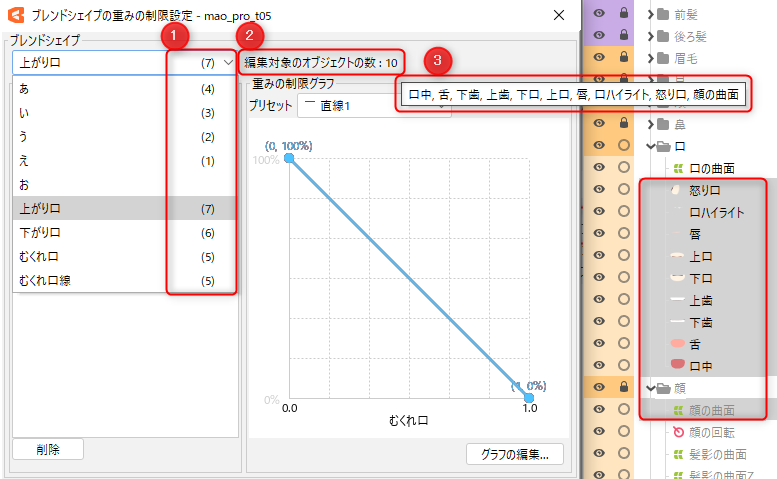Click the 上口 art mesh thumbnail icon
The height and width of the screenshot is (479, 777).
678,256
